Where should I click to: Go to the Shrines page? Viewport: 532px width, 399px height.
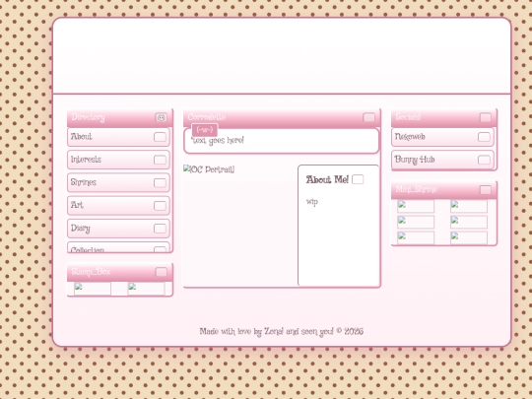tap(118, 183)
